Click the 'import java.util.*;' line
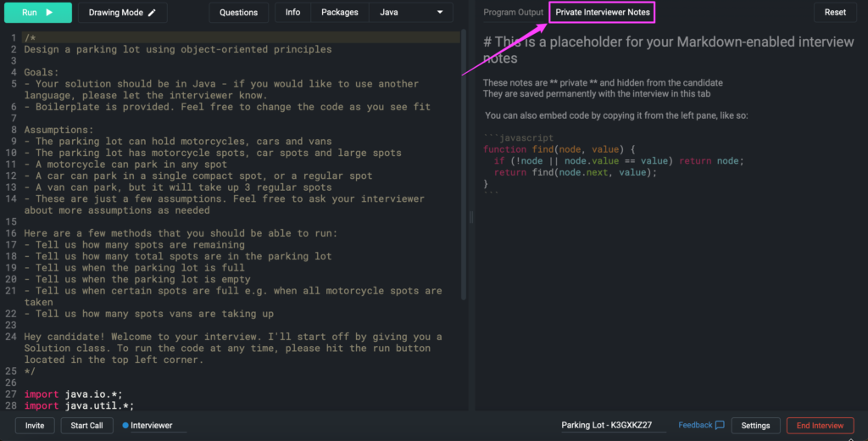 click(x=79, y=405)
